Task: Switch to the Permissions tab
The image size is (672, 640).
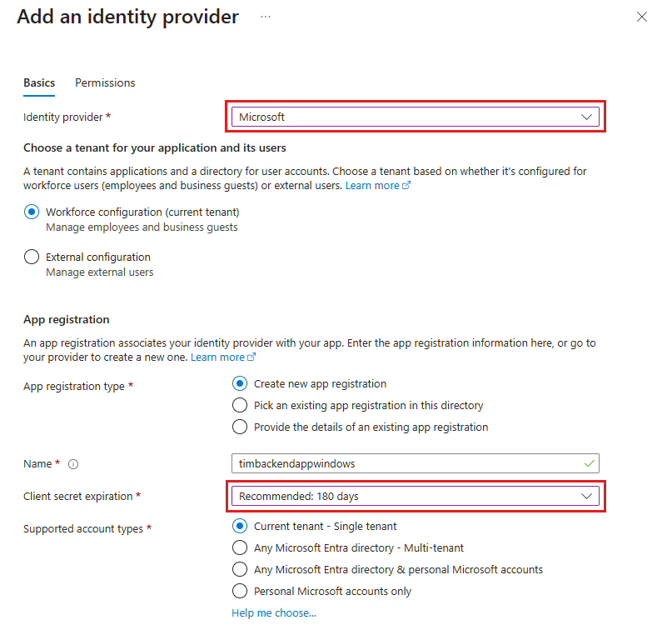Action: point(104,82)
